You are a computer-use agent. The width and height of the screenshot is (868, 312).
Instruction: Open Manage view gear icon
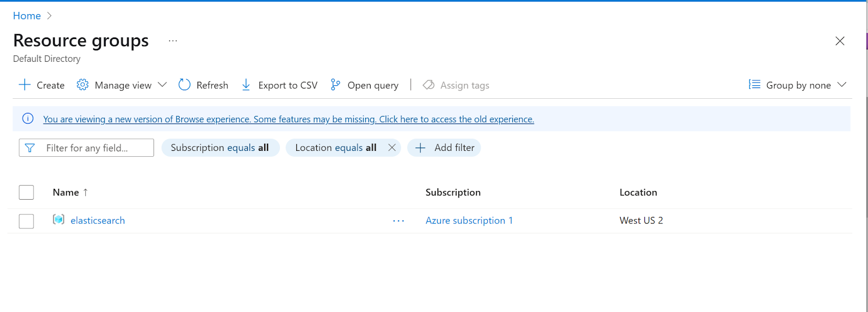coord(82,85)
